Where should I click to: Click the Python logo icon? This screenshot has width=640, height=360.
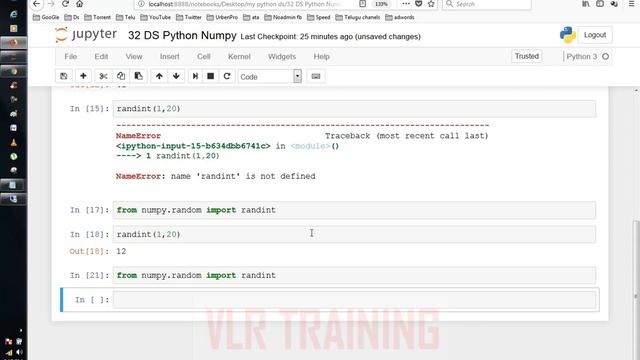tap(567, 35)
